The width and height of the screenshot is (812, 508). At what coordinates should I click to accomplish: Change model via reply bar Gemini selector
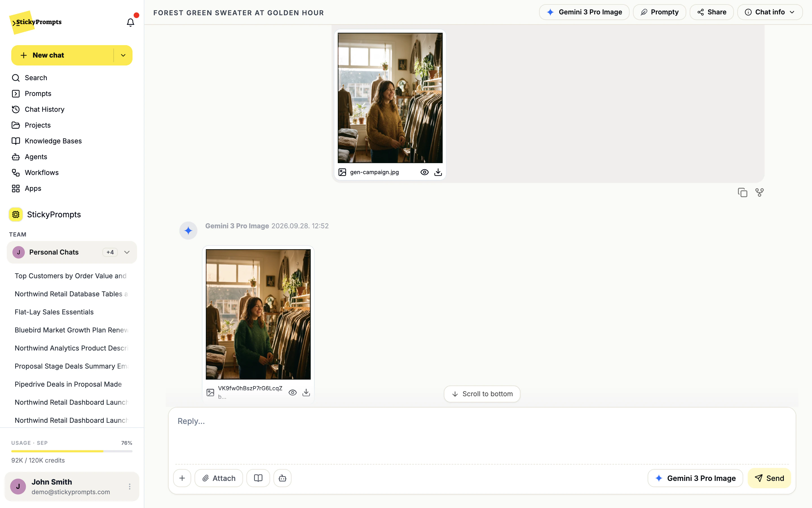coord(695,478)
